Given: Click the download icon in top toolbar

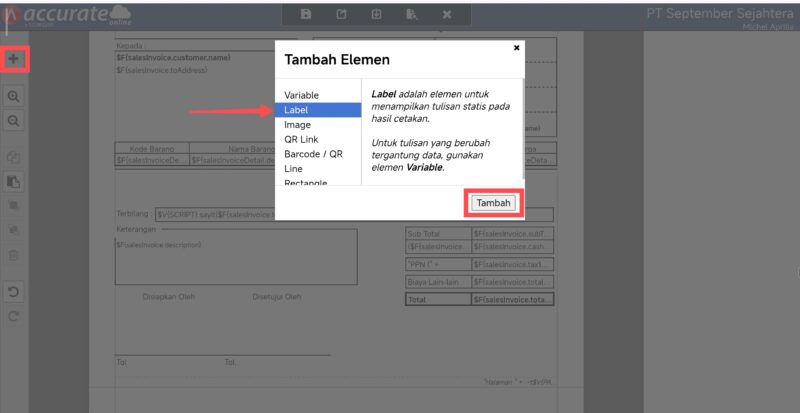Looking at the screenshot, I should (x=376, y=14).
